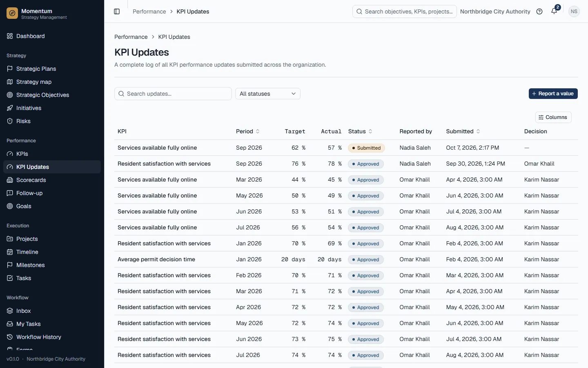Click the Projects folder icon
Viewport: 588px width, 368px height.
[10, 239]
